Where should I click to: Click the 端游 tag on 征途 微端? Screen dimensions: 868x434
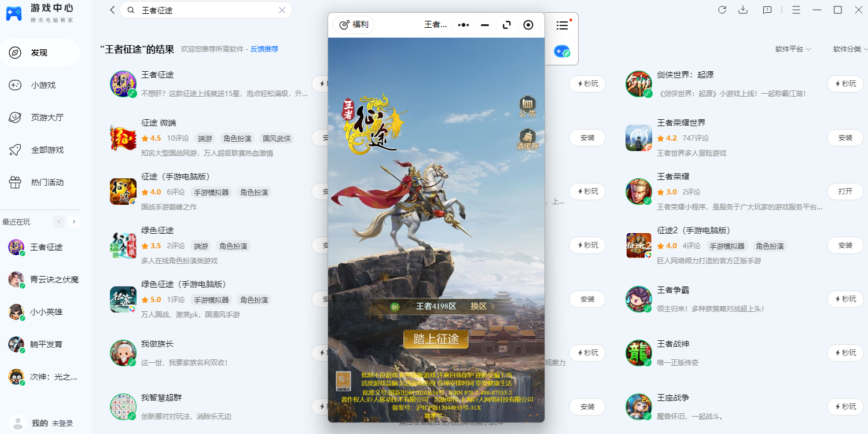[205, 139]
